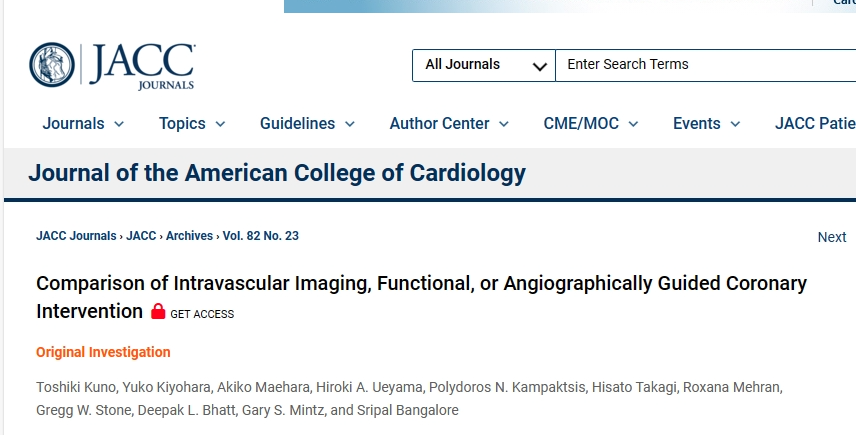Click the JACC heart emblem logo
This screenshot has height=435, width=856.
[x=52, y=65]
